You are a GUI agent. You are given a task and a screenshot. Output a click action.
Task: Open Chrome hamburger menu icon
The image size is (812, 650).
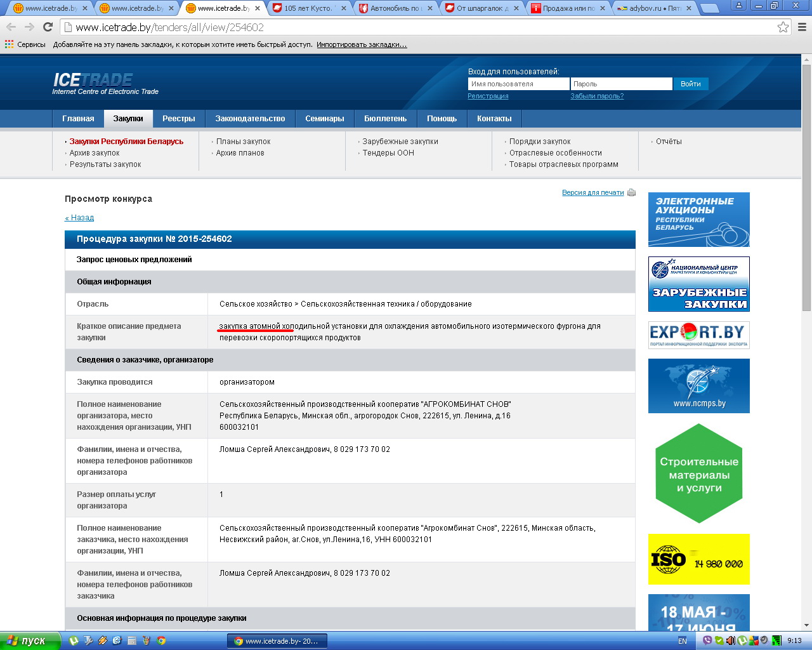click(x=802, y=27)
